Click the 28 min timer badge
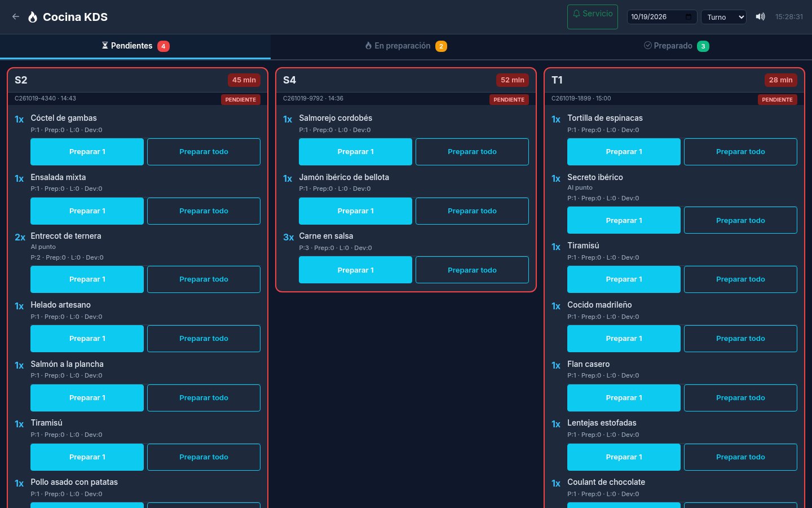The image size is (812, 508). [781, 80]
